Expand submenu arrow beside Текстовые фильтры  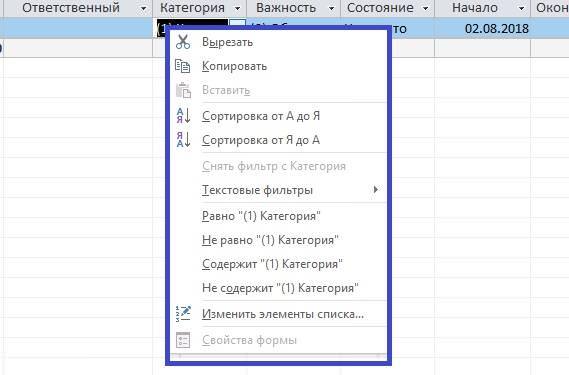pyautogui.click(x=376, y=189)
